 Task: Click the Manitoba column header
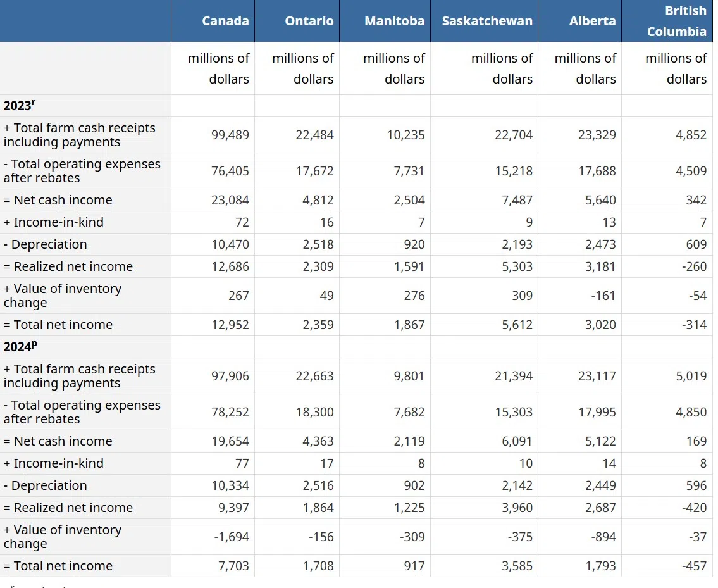tap(394, 21)
